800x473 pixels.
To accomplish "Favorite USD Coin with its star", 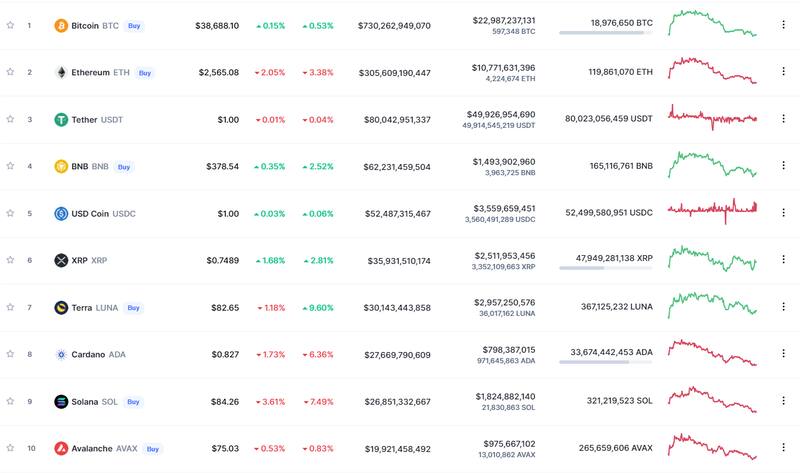I will (x=10, y=213).
